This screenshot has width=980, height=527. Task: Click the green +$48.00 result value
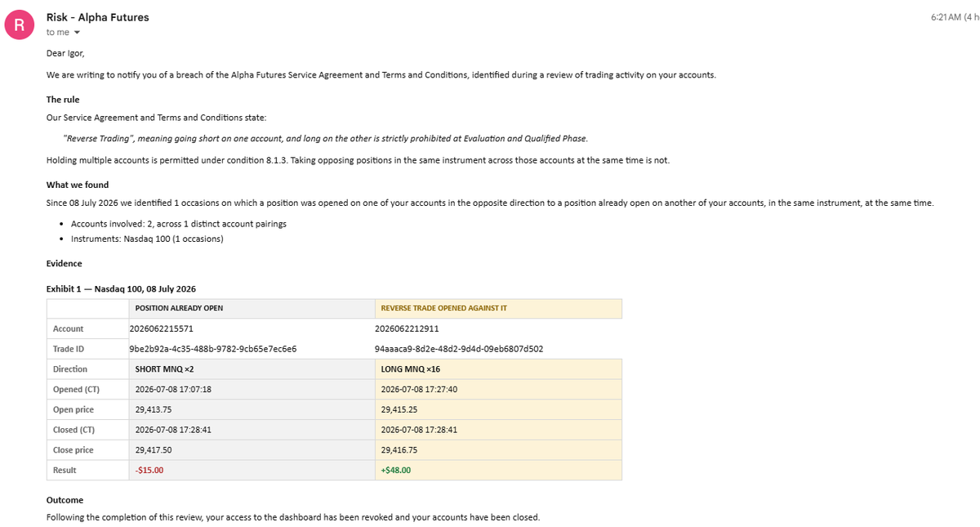tap(396, 471)
